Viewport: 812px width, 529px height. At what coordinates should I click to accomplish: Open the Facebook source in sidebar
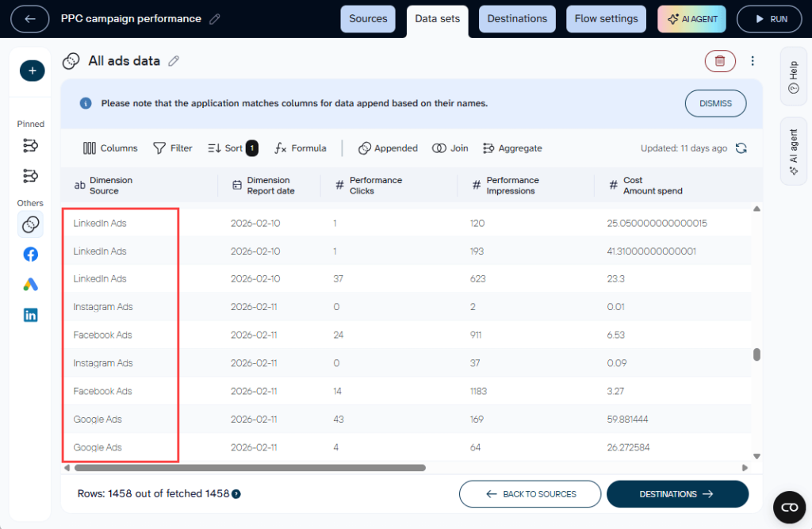pyautogui.click(x=31, y=255)
